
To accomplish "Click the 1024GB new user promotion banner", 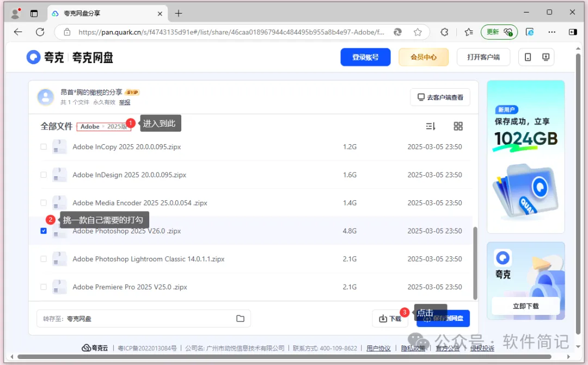I will (x=526, y=157).
